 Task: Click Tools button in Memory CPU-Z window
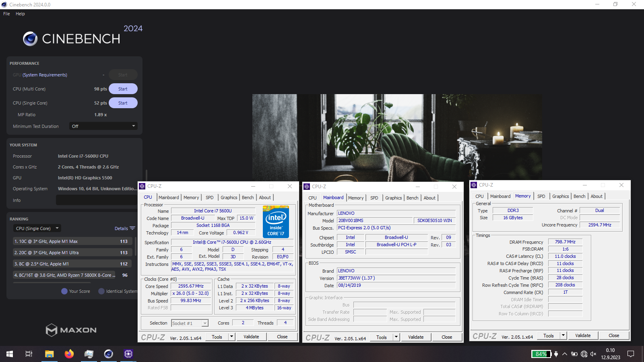[x=549, y=335]
